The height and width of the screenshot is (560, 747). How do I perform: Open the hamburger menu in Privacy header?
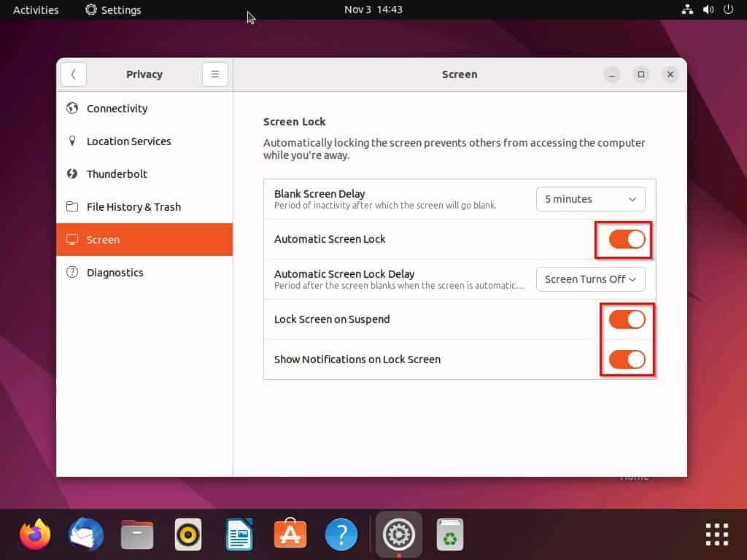coord(215,74)
